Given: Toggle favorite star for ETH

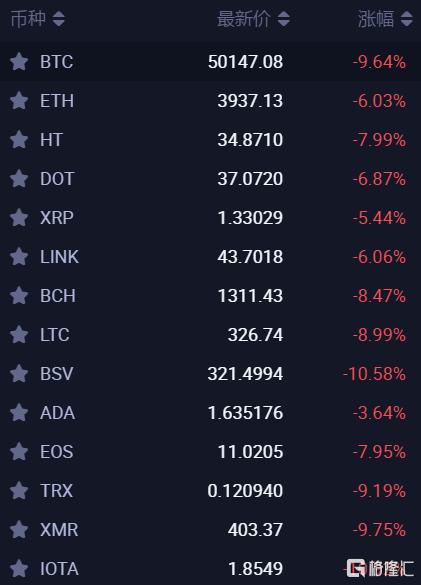Looking at the screenshot, I should point(19,101).
